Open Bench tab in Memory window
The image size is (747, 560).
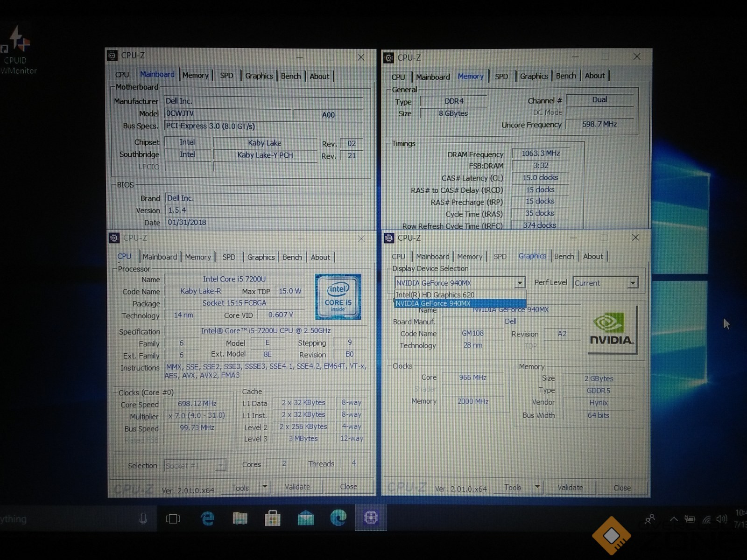click(x=566, y=76)
